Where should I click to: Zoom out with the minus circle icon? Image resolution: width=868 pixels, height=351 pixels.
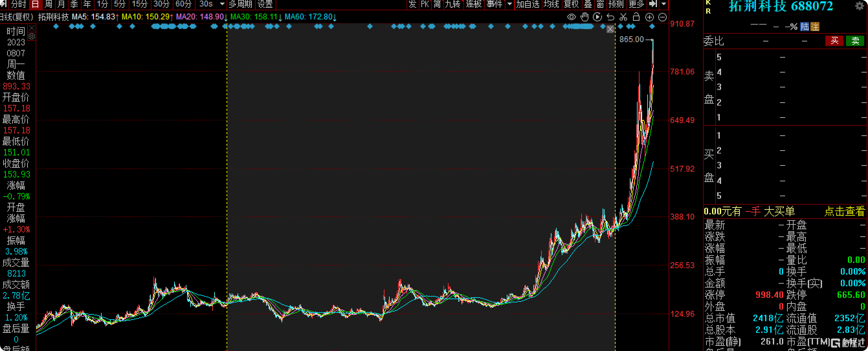pyautogui.click(x=662, y=17)
